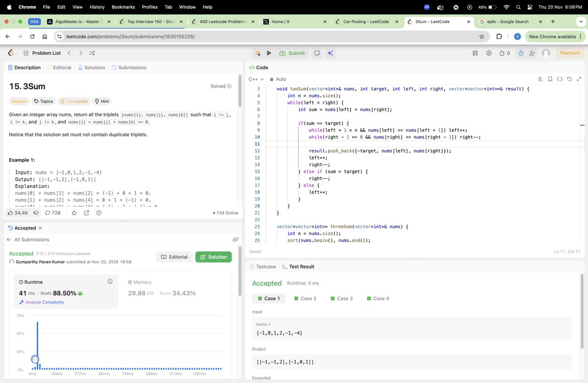Submit the code solution

coord(292,53)
